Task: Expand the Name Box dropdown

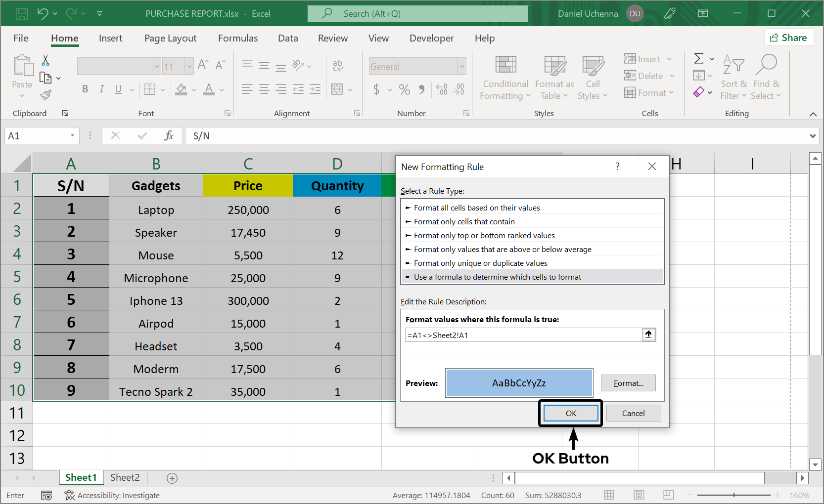Action: pyautogui.click(x=72, y=136)
